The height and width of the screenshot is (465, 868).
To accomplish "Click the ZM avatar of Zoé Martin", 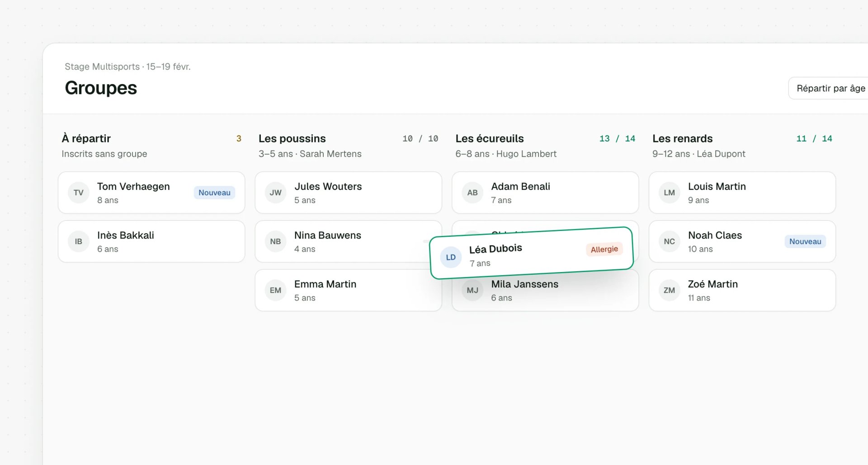I will pos(670,290).
